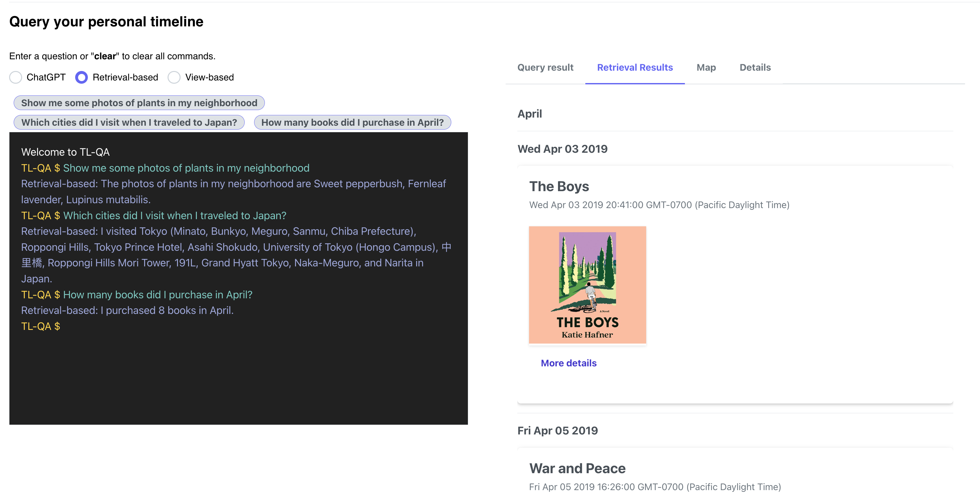980x495 pixels.
Task: Choose the View-based radio option
Action: click(174, 77)
